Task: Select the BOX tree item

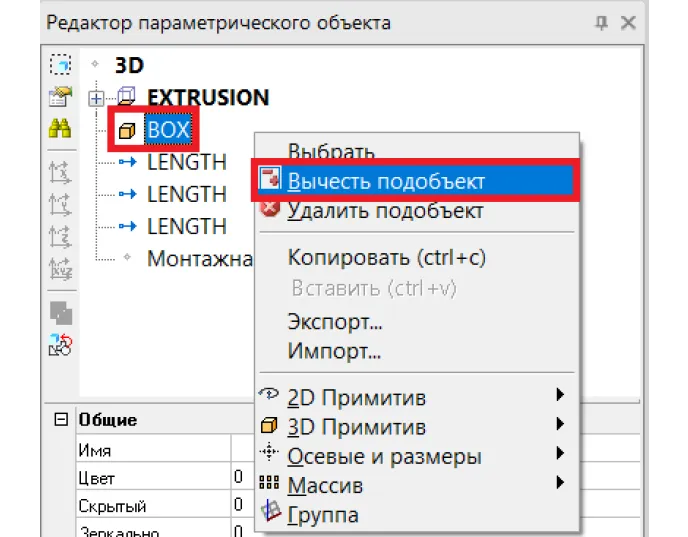Action: pos(168,130)
